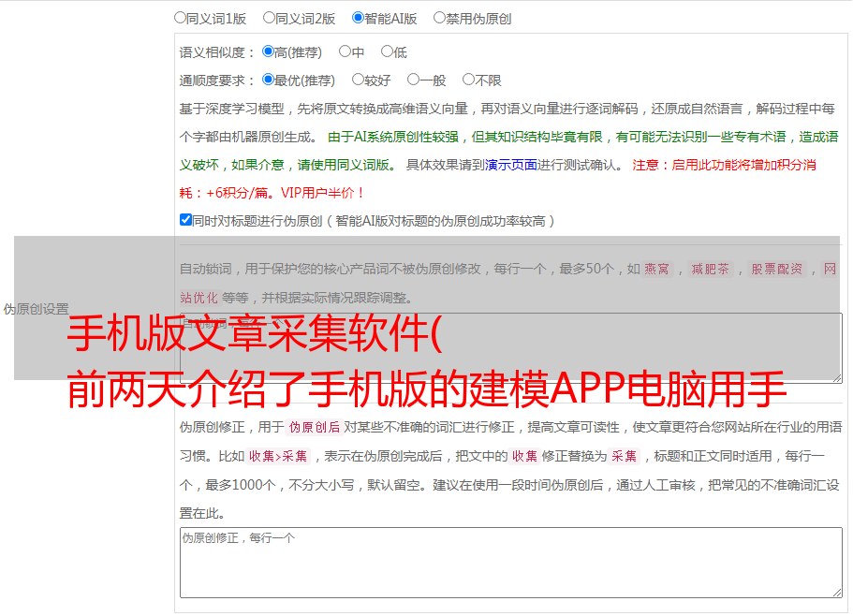The height and width of the screenshot is (616, 853).
Task: Click the 燕窝 example keyword
Action: tap(656, 269)
